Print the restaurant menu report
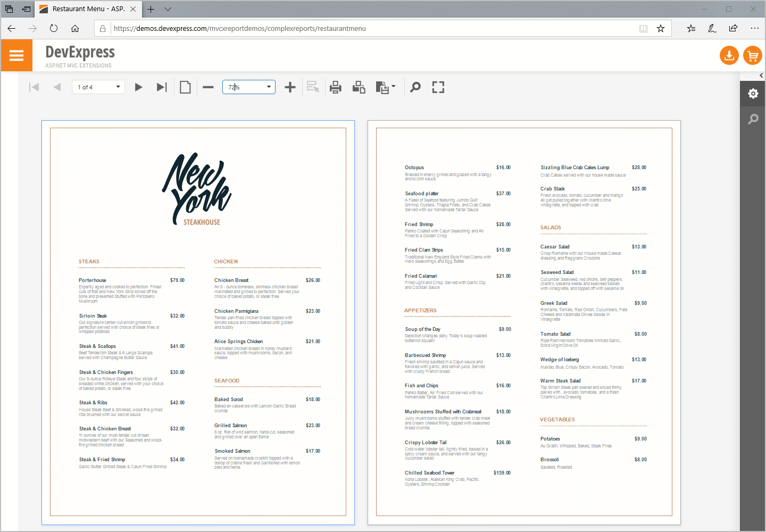 click(x=335, y=87)
